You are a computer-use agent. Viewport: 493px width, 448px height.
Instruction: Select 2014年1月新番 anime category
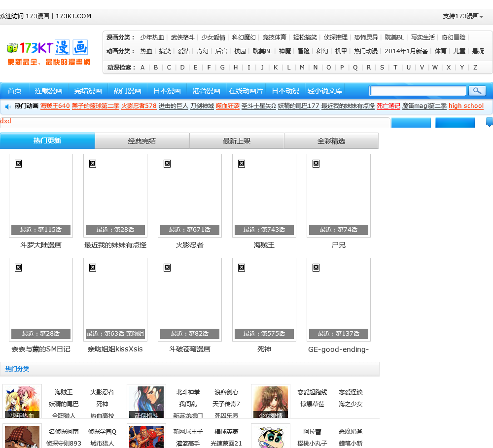406,51
